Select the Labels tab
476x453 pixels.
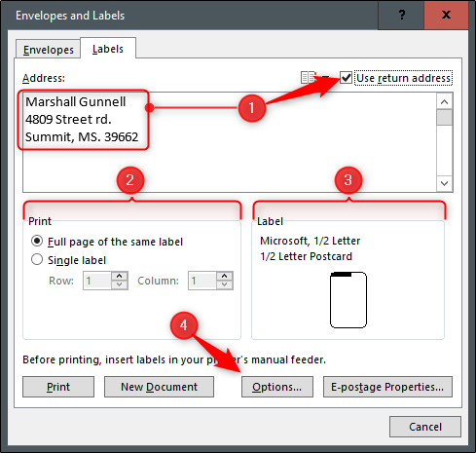click(108, 49)
